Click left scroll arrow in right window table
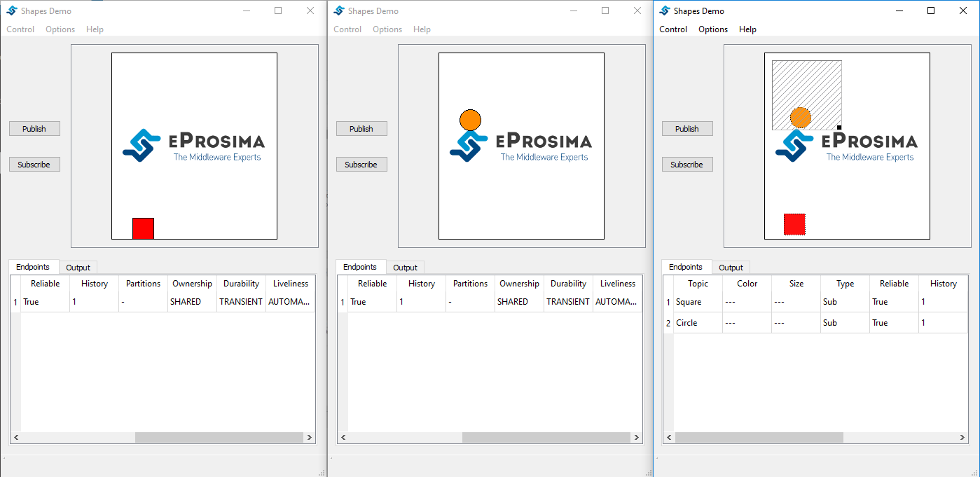The image size is (980, 477). 669,437
